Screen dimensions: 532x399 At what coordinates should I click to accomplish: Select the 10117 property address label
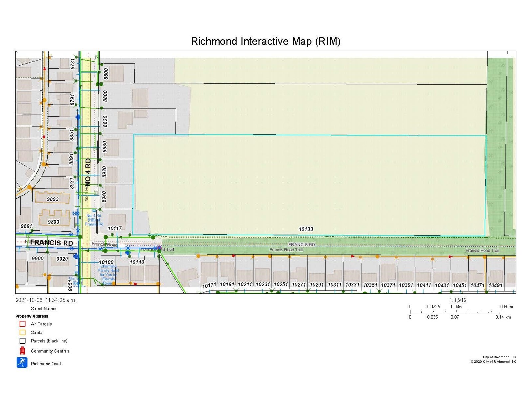[115, 228]
